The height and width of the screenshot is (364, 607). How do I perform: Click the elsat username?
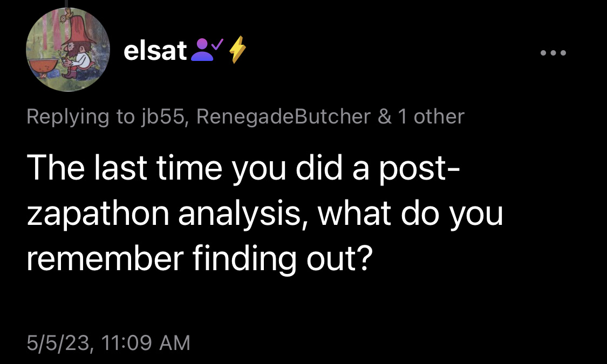(x=155, y=50)
